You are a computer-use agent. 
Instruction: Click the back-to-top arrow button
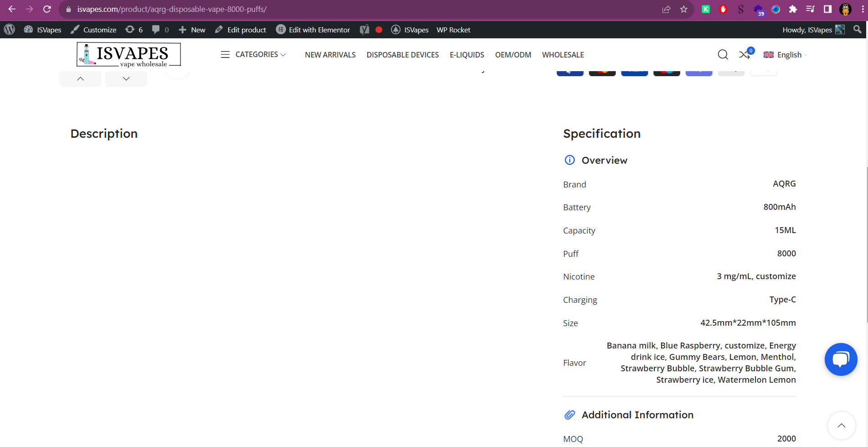tap(841, 426)
